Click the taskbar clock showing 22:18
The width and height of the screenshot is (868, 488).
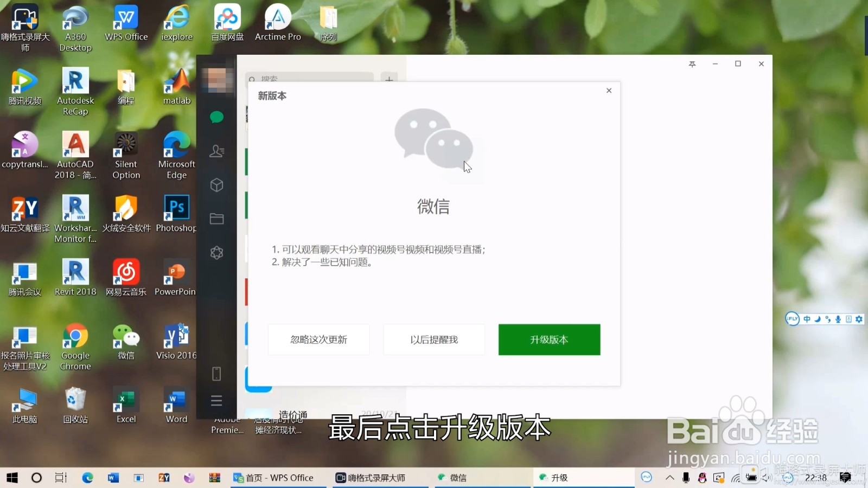click(815, 478)
